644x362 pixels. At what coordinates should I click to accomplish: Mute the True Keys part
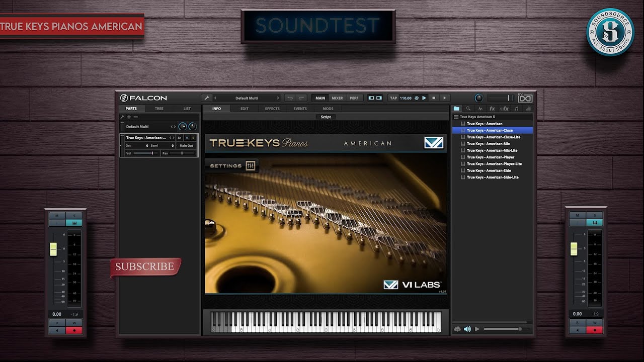pyautogui.click(x=187, y=138)
